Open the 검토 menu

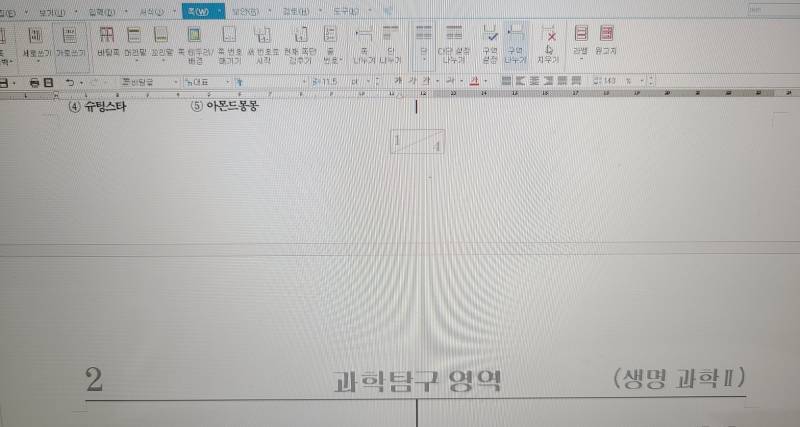(x=296, y=11)
